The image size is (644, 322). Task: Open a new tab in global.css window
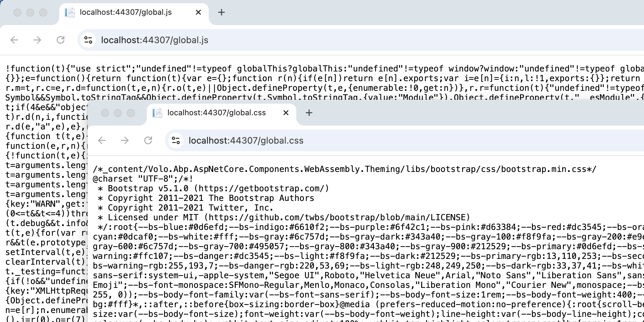309,113
